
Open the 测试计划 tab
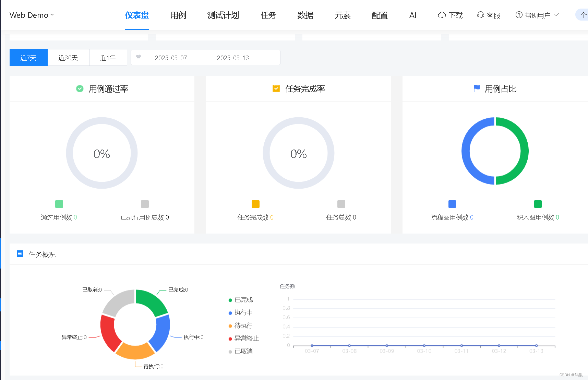(223, 15)
